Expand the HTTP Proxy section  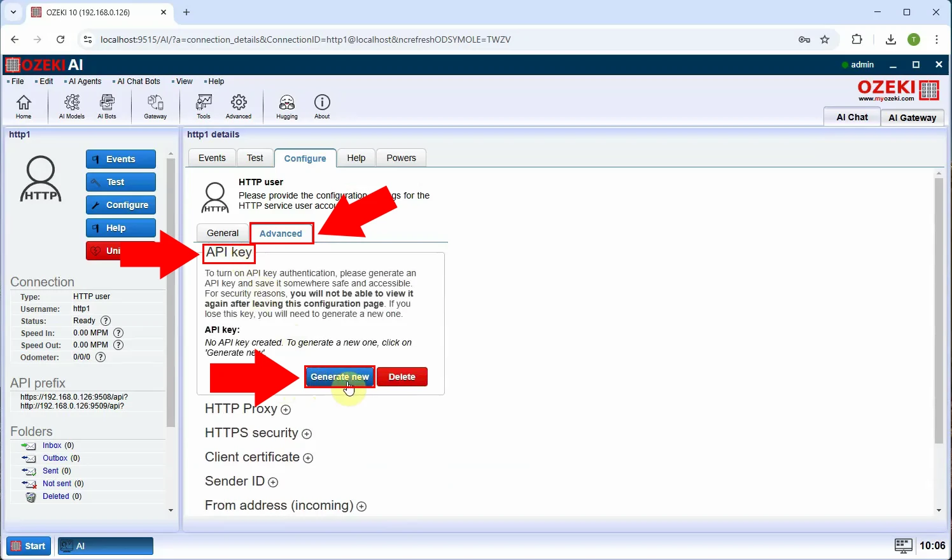(286, 410)
